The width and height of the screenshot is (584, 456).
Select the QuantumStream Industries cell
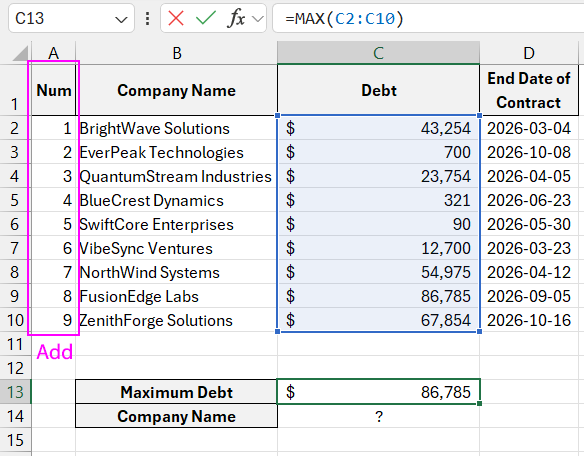coord(177,176)
